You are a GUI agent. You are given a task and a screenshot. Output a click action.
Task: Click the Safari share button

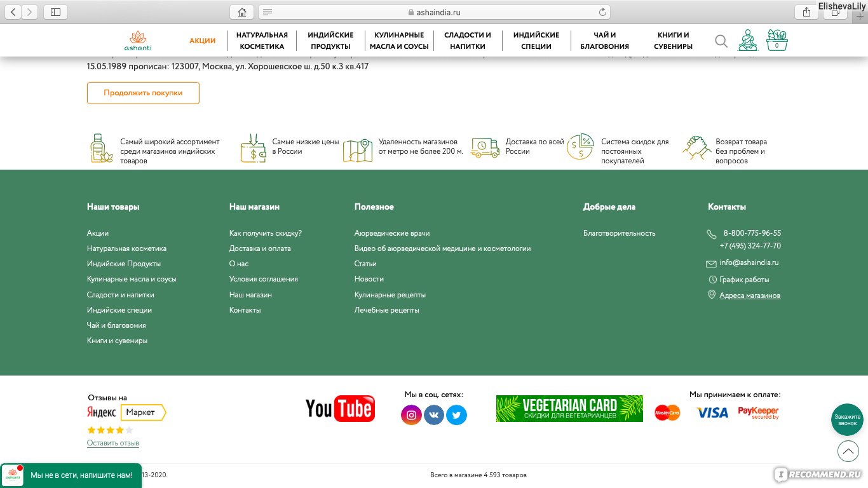[806, 12]
